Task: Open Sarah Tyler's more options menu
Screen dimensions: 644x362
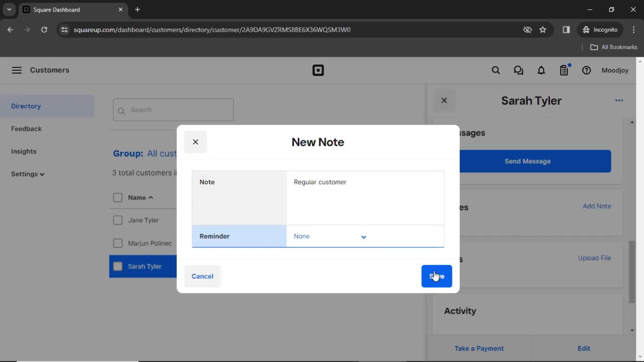Action: click(x=619, y=101)
